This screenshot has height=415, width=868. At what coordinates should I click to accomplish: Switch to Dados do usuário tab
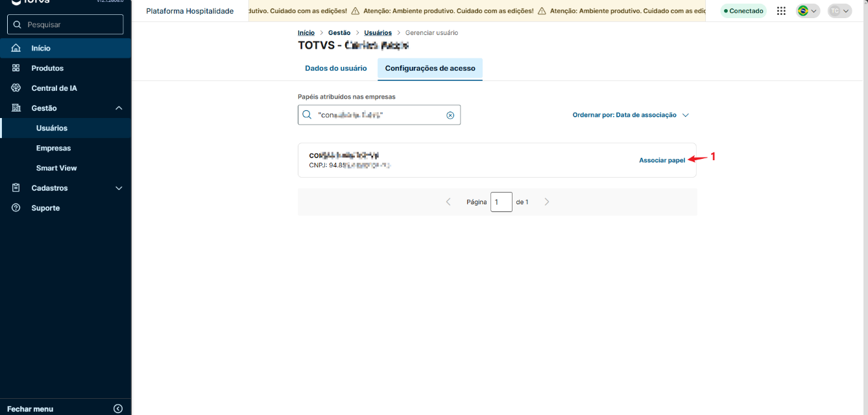(336, 68)
